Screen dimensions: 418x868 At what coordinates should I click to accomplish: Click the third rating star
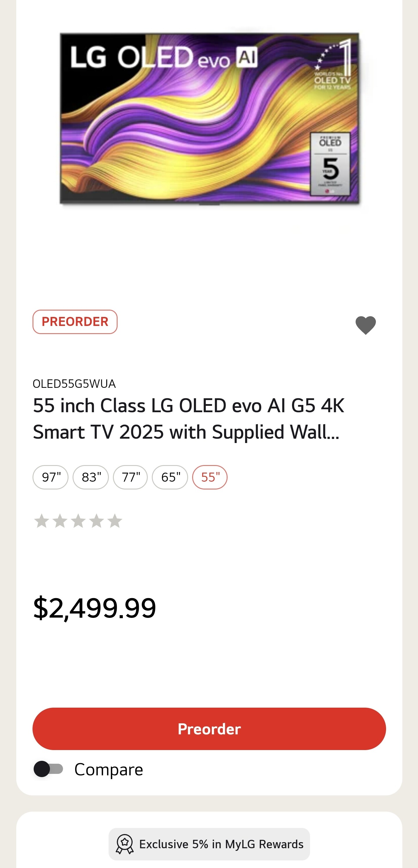[78, 521]
